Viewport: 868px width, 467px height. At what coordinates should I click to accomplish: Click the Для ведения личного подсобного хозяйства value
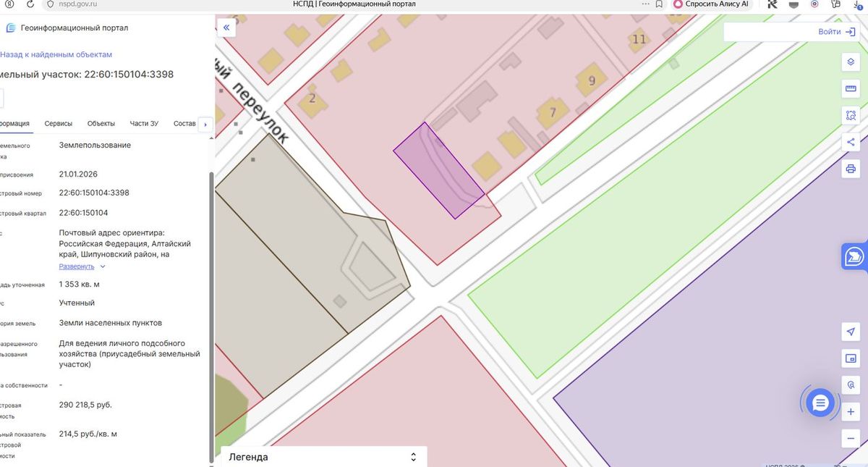click(129, 353)
